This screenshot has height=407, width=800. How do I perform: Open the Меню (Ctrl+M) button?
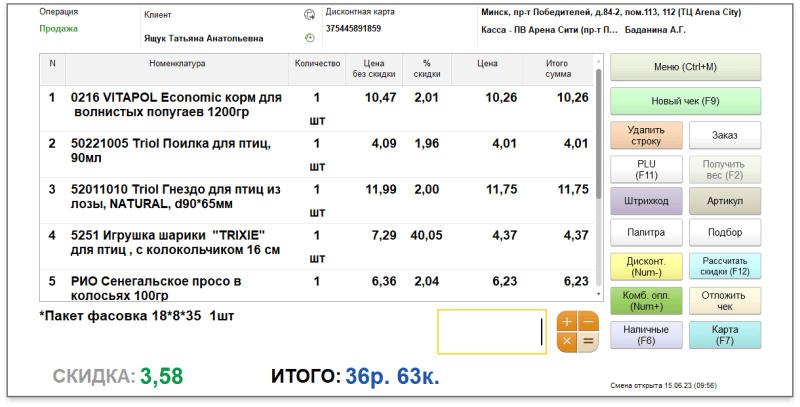pos(685,67)
